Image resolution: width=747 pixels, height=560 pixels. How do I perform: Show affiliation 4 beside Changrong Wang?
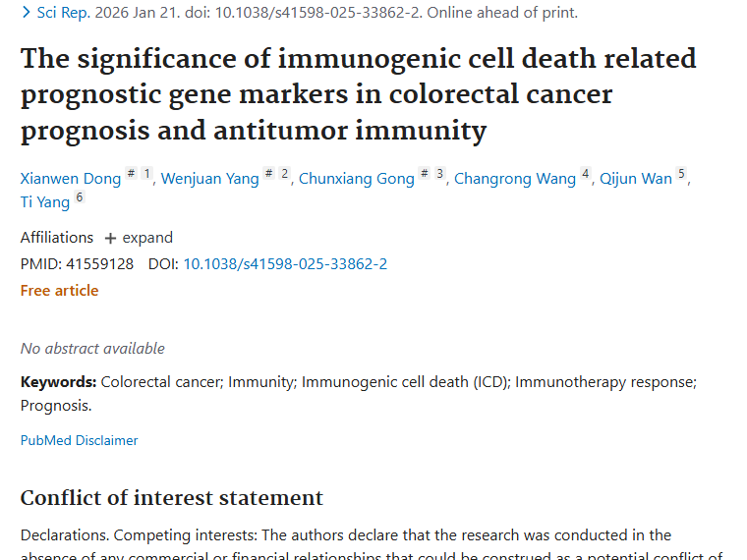click(x=586, y=174)
